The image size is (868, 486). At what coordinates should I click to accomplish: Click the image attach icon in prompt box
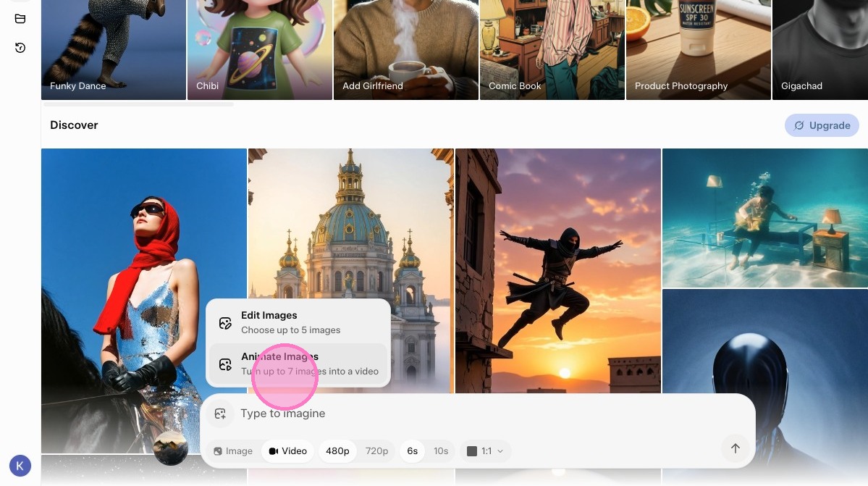pos(220,414)
